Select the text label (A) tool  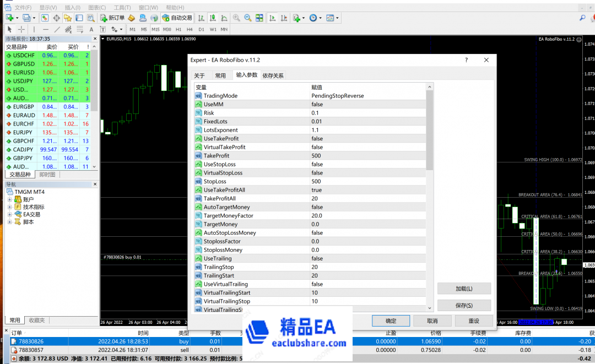pos(91,29)
